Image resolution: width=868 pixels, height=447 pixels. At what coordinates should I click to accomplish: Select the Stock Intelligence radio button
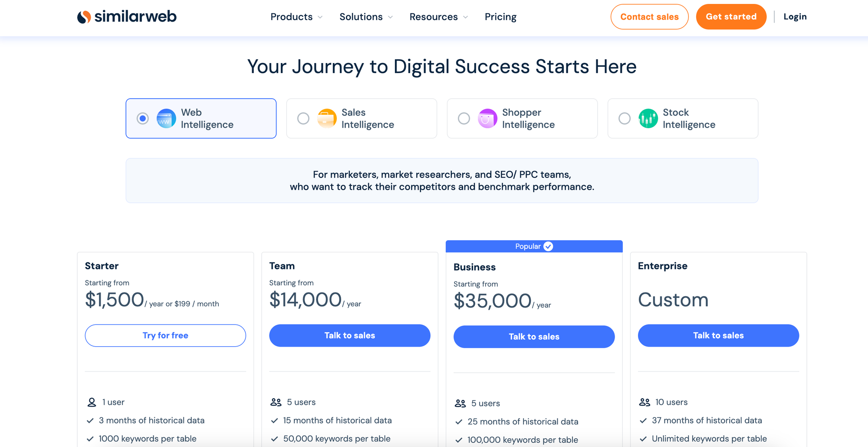coord(625,119)
